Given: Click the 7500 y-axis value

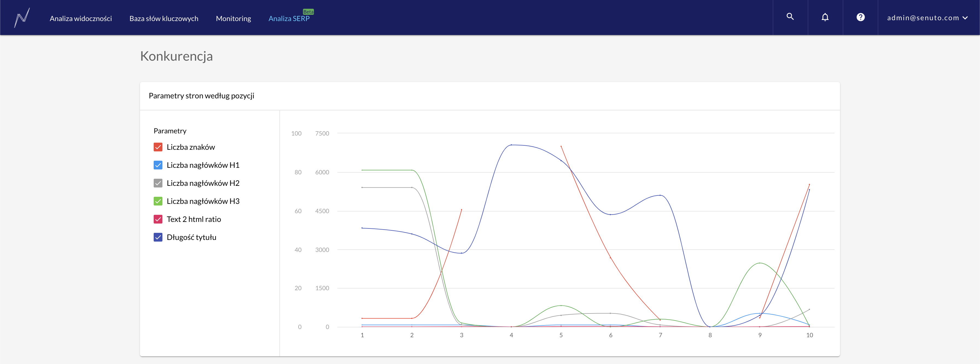Looking at the screenshot, I should tap(322, 134).
